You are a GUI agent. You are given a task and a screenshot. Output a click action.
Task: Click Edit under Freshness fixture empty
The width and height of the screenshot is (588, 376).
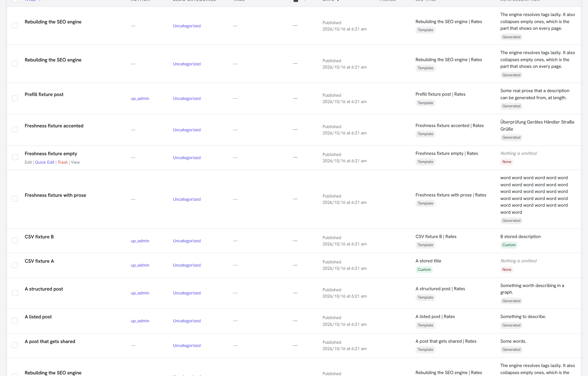(28, 162)
